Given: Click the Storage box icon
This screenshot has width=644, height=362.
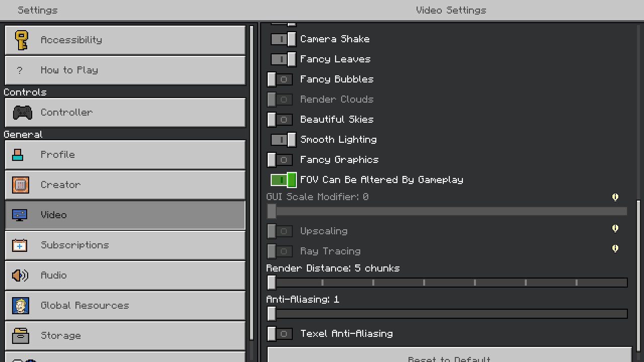Looking at the screenshot, I should point(21,336).
